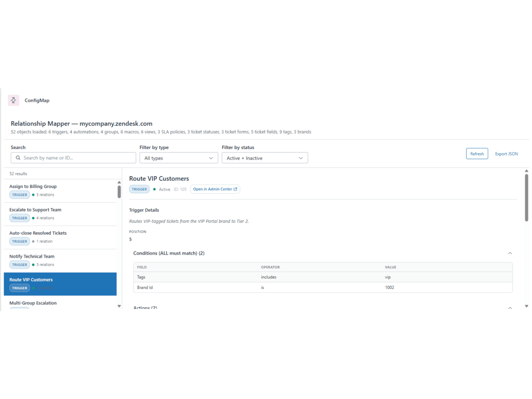This screenshot has width=532, height=399.
Task: Click the search magnifier icon
Action: [x=18, y=158]
